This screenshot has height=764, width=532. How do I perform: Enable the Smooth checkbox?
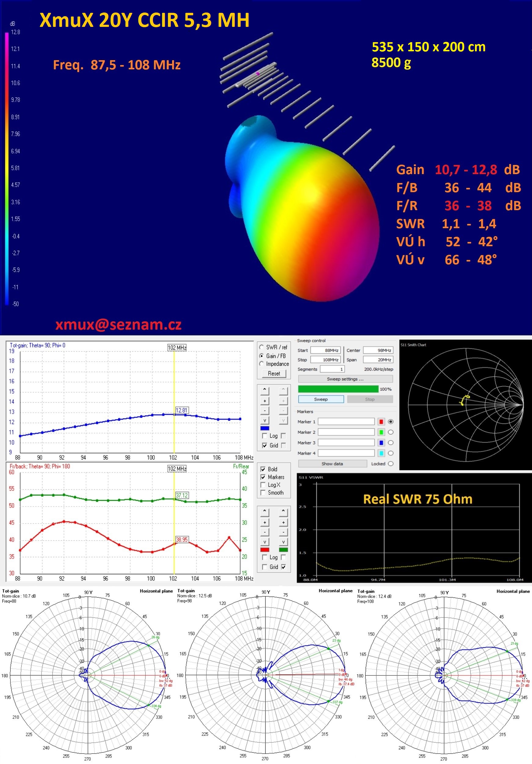pyautogui.click(x=263, y=492)
